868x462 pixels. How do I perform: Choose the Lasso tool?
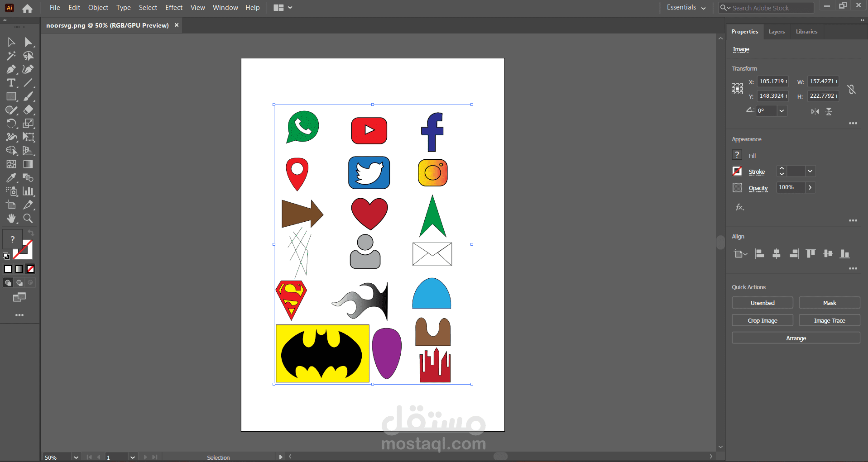28,56
